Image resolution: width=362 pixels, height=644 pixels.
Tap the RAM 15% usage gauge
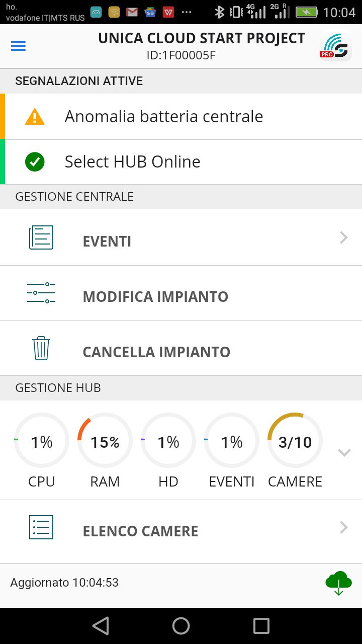tap(105, 441)
